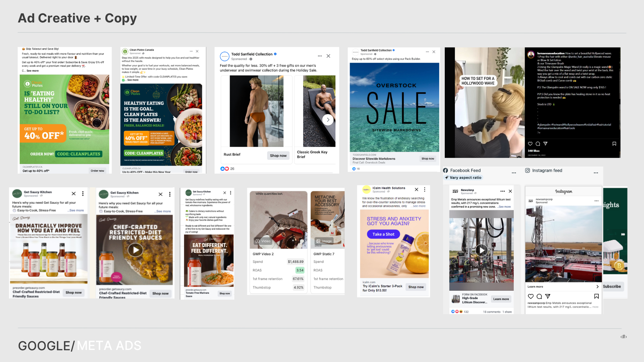Expand 'See more' on first Clean Plates ad
The height and width of the screenshot is (362, 644).
33,71
